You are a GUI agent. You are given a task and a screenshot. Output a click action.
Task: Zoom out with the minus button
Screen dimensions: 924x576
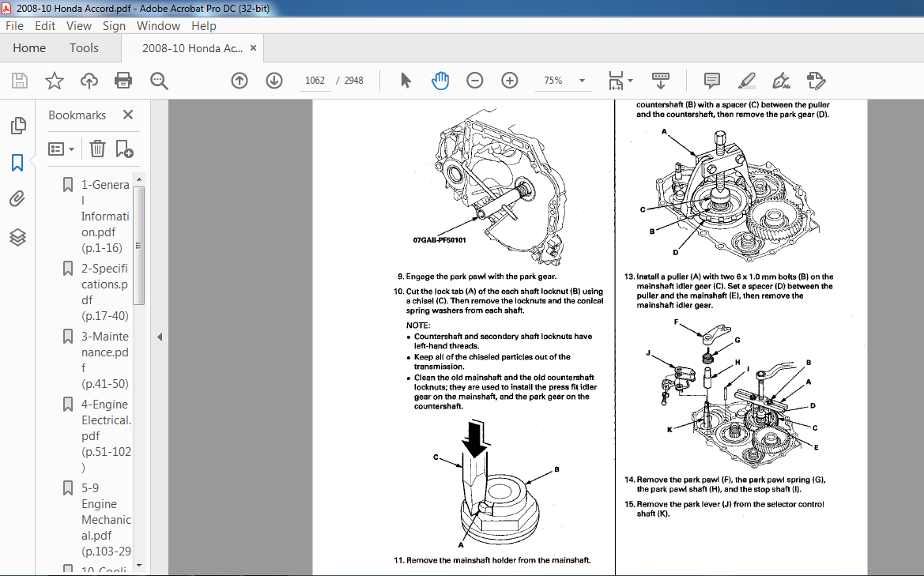[x=474, y=81]
